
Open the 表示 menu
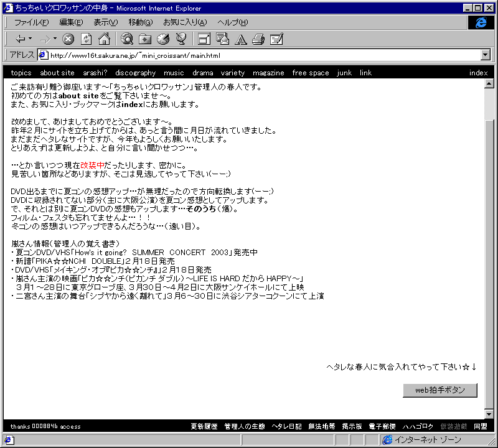[106, 22]
